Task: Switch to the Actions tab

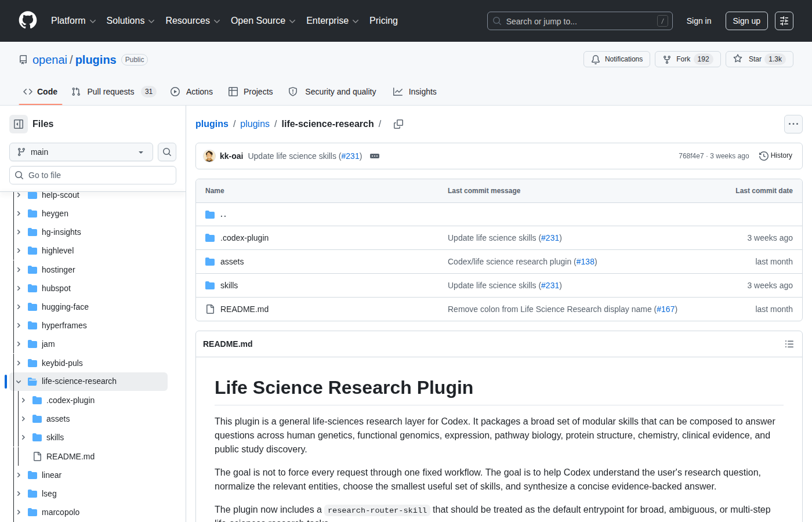Action: (192, 92)
